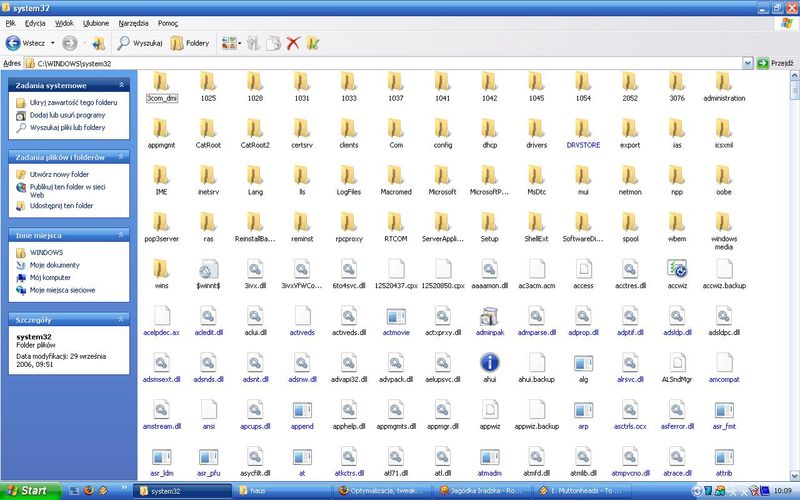Click Publikuj ten folder w sieci Web
This screenshot has width=800, height=500.
67,191
